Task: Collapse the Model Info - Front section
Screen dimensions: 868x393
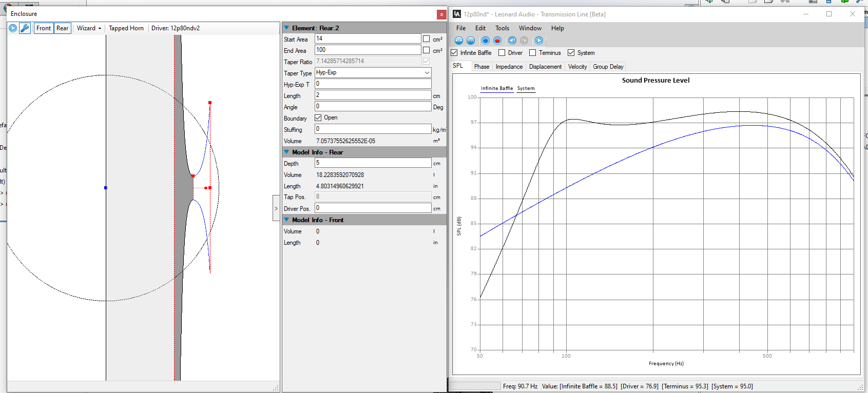Action: point(287,220)
